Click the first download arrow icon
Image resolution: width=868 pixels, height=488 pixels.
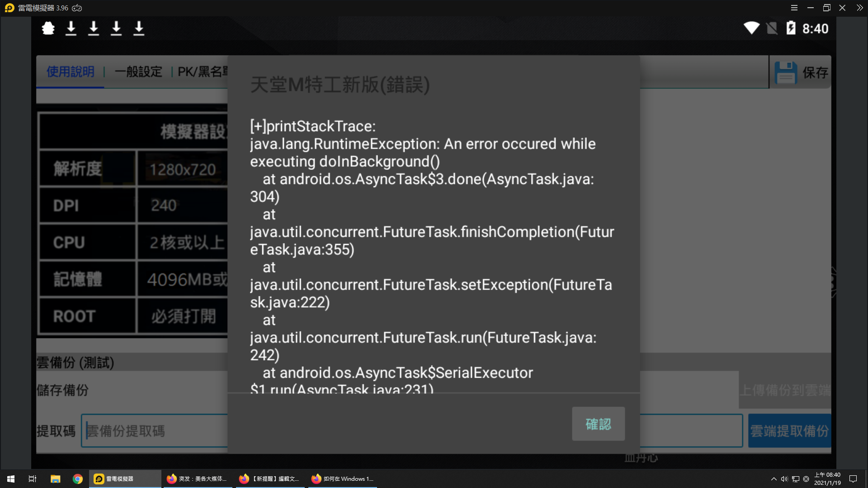[x=71, y=28]
